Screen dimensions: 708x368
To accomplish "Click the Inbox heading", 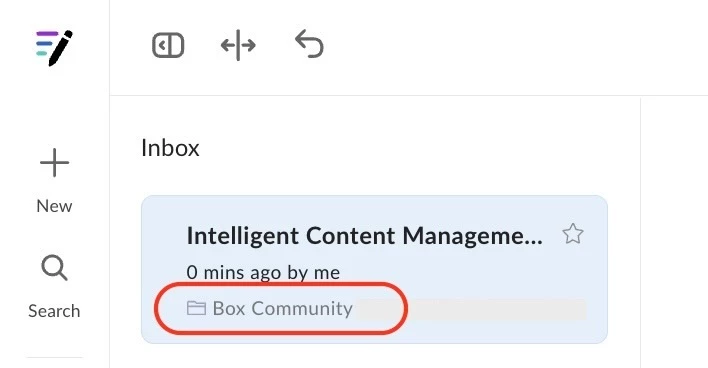I will 170,148.
